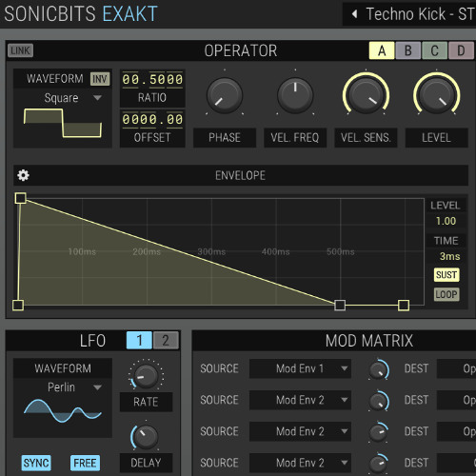Screen dimensions: 476x476
Task: Click the operator LEVEL knob
Action: [437, 94]
